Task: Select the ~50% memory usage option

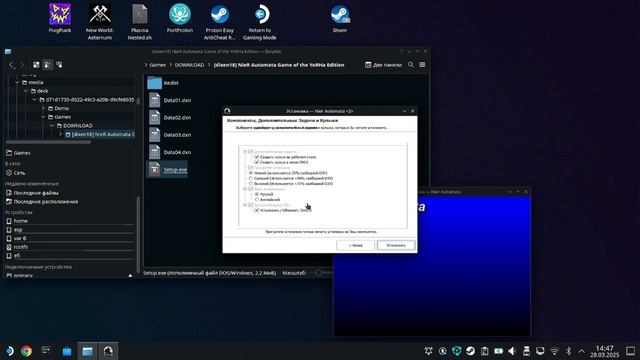Action: pyautogui.click(x=251, y=178)
